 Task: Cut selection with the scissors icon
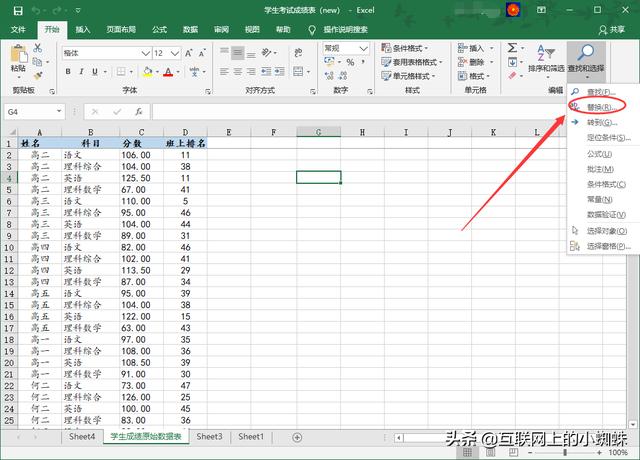point(38,48)
